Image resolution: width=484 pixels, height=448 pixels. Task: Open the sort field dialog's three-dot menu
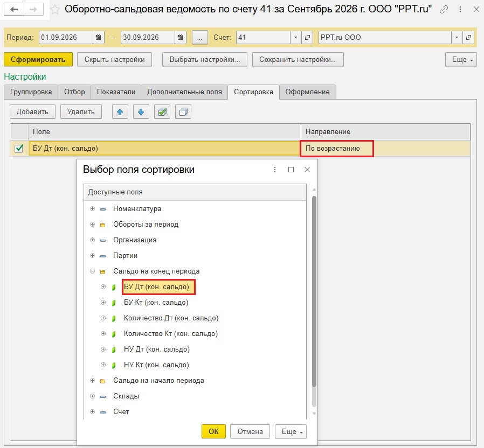(x=275, y=170)
